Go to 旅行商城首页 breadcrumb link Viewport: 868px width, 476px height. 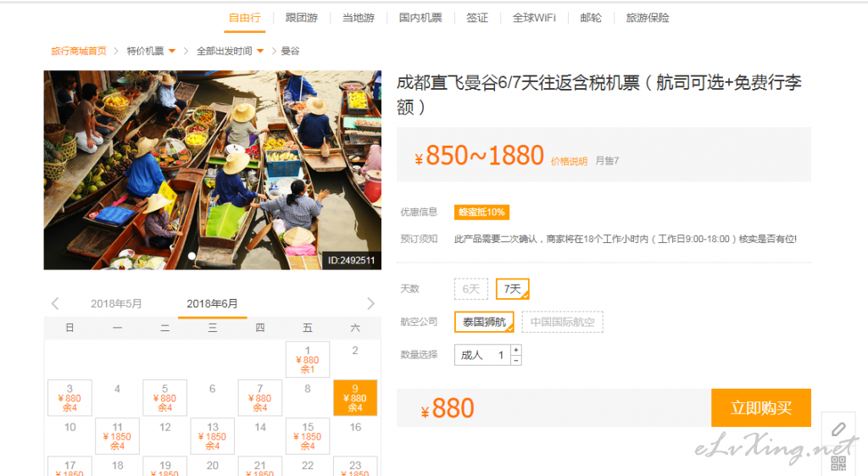(79, 51)
